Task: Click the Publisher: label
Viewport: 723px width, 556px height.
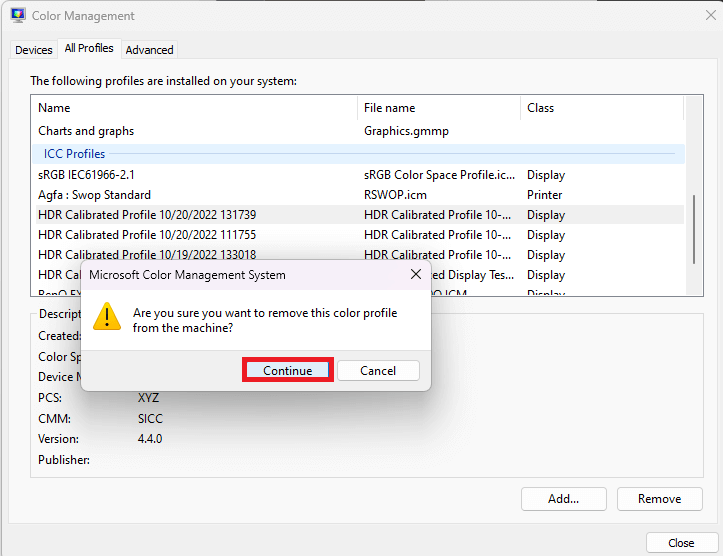Action: (64, 460)
